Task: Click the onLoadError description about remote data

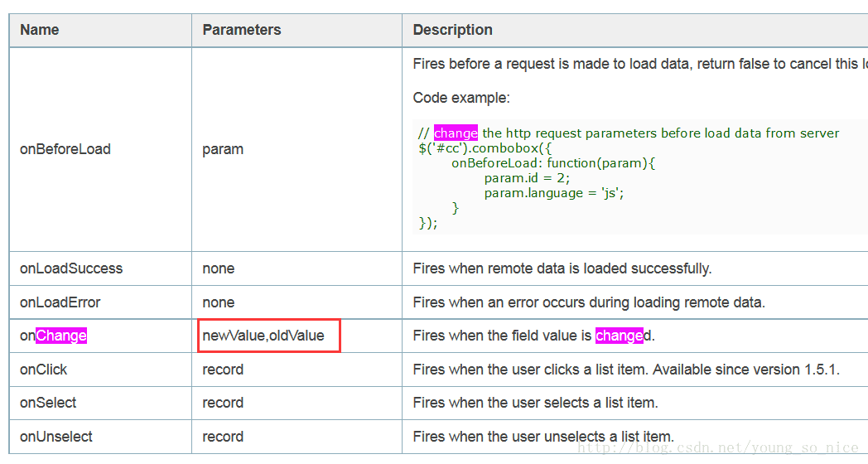Action: pyautogui.click(x=588, y=302)
